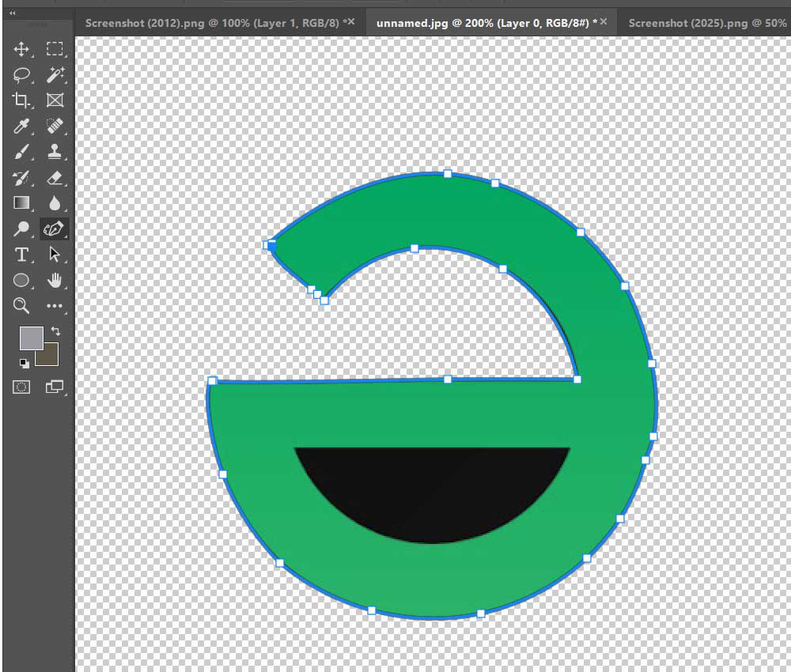This screenshot has height=672, width=791.
Task: Collapse the toolbar with double-arrow
Action: (x=12, y=13)
